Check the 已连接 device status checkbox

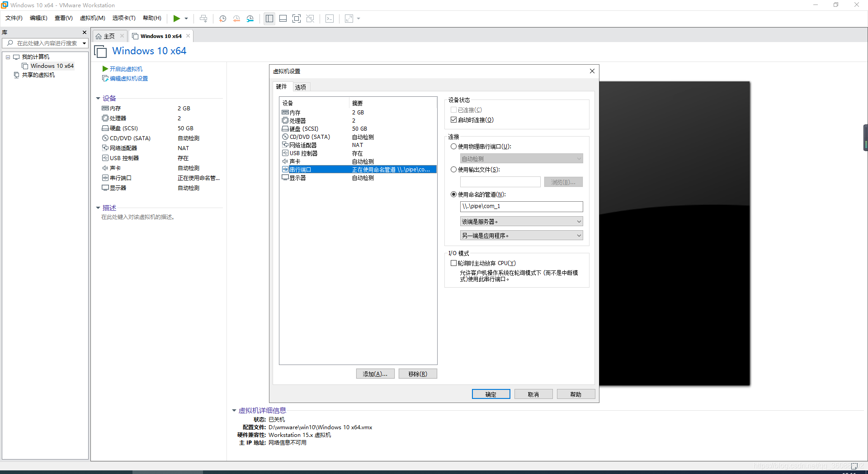point(453,109)
